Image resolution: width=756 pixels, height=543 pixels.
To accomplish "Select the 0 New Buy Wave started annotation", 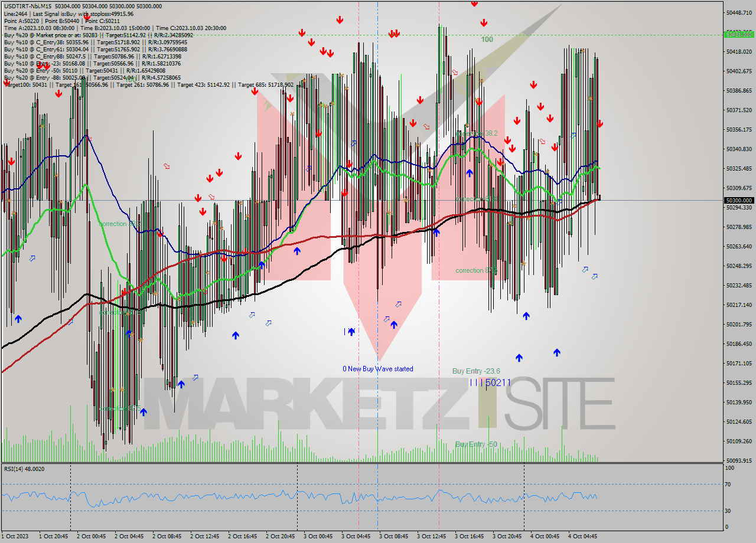I will [x=379, y=368].
